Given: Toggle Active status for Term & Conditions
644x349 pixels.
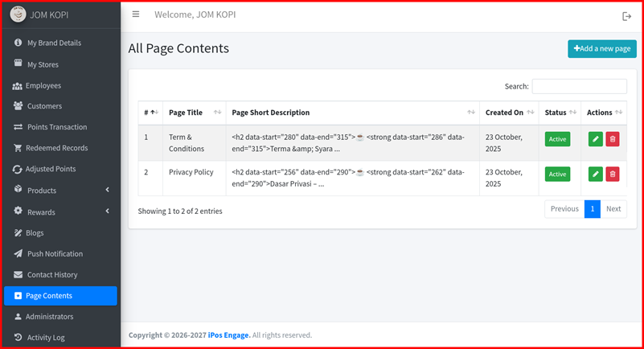Looking at the screenshot, I should click(x=556, y=139).
